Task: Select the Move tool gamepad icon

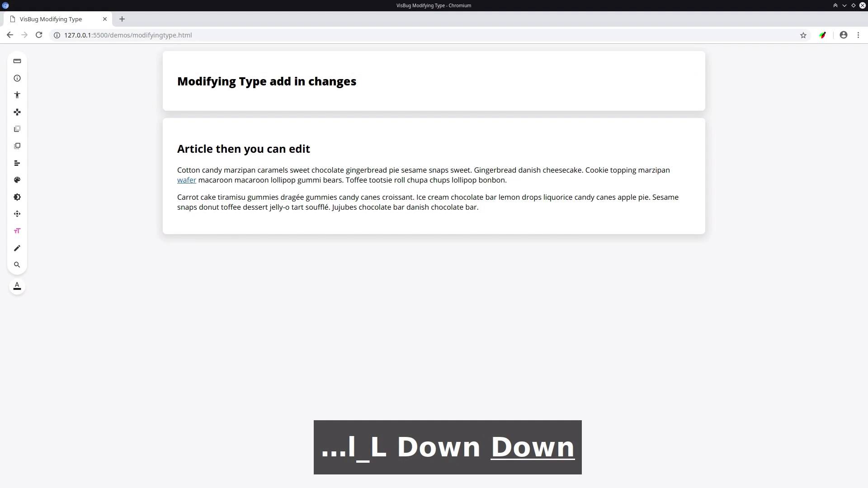Action: (17, 112)
